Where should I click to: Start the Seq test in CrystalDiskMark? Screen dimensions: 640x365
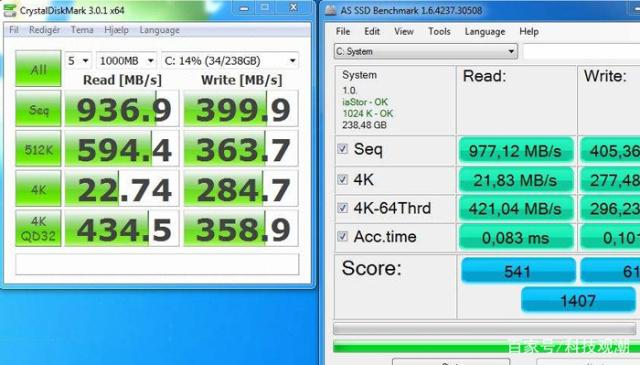[x=38, y=108]
